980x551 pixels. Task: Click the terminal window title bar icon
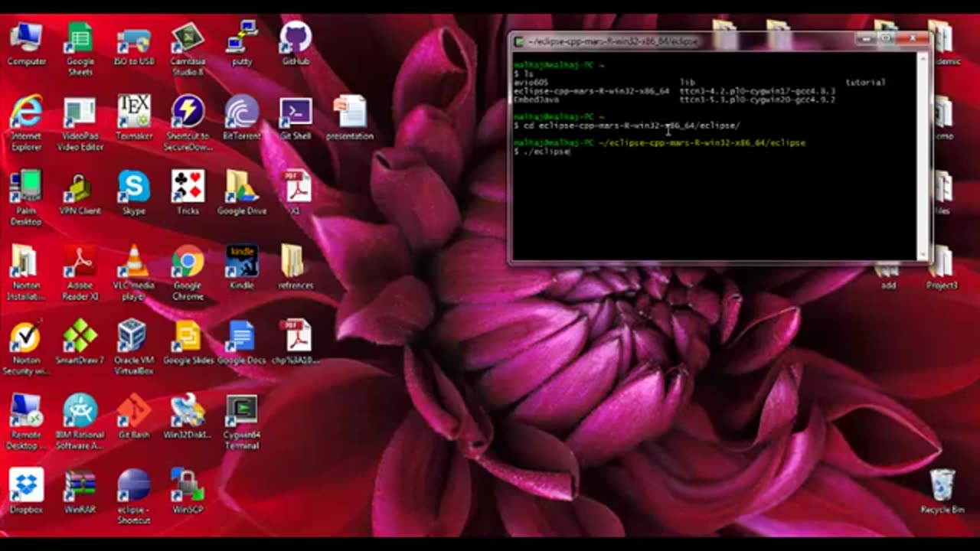[518, 41]
